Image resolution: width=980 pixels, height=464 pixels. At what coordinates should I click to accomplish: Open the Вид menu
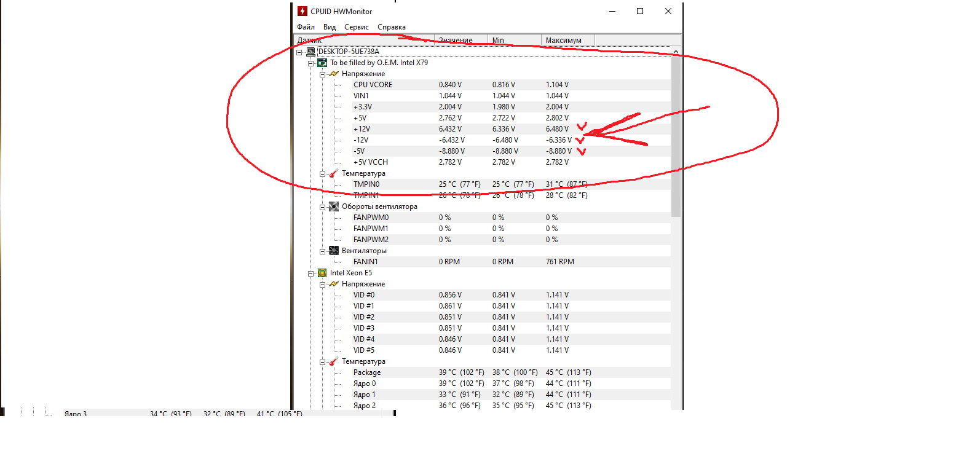[330, 27]
